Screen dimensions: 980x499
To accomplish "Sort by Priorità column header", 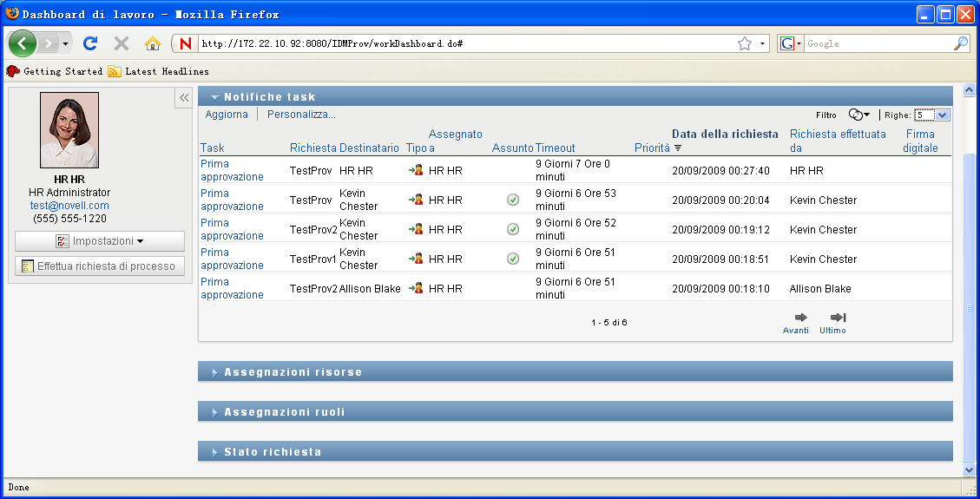I will tap(652, 148).
